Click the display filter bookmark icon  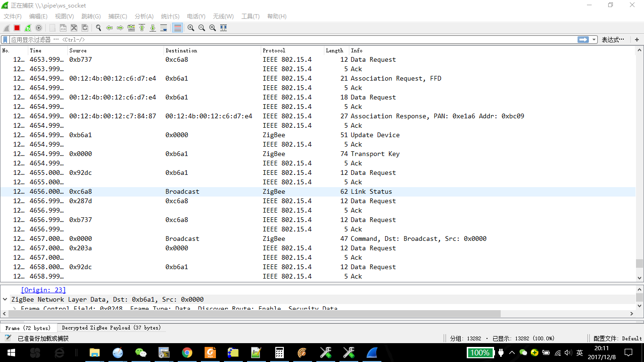pyautogui.click(x=5, y=40)
